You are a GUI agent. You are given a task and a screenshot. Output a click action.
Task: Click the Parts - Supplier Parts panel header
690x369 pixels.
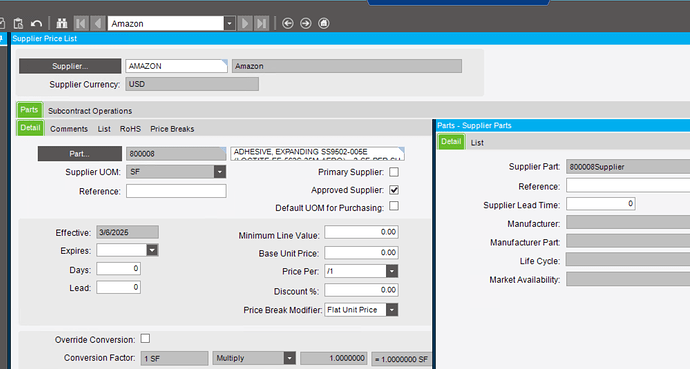click(563, 125)
